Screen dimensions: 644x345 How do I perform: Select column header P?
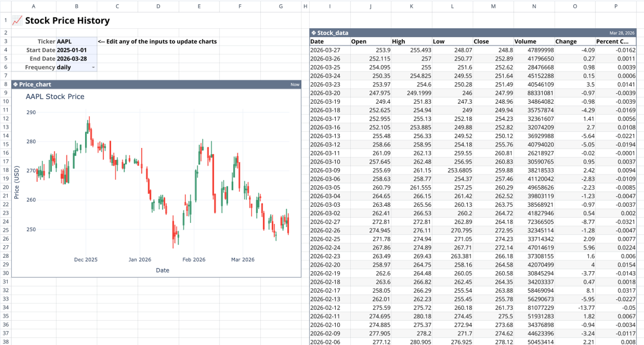pyautogui.click(x=616, y=6)
